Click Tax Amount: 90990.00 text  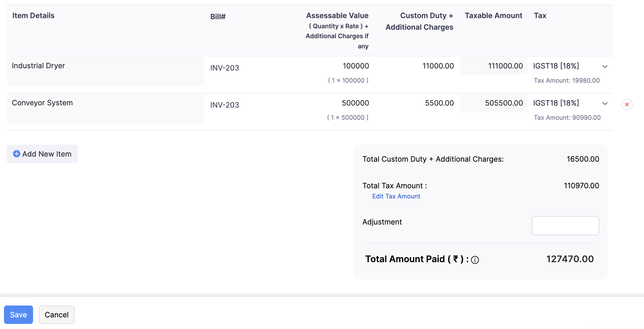point(567,118)
